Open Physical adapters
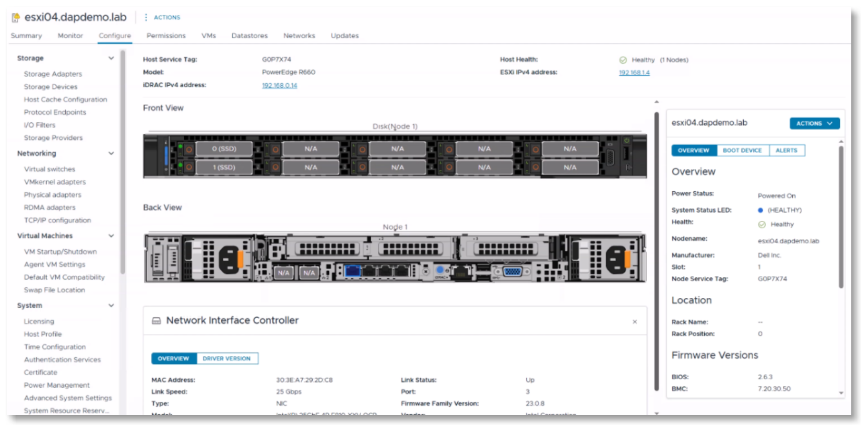Image resolution: width=868 pixels, height=431 pixels. click(53, 195)
